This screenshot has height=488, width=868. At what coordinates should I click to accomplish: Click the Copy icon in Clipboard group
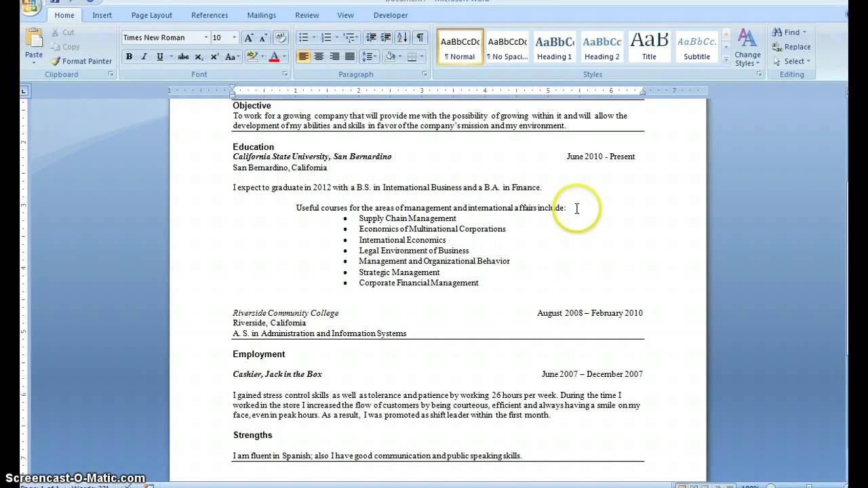click(56, 47)
